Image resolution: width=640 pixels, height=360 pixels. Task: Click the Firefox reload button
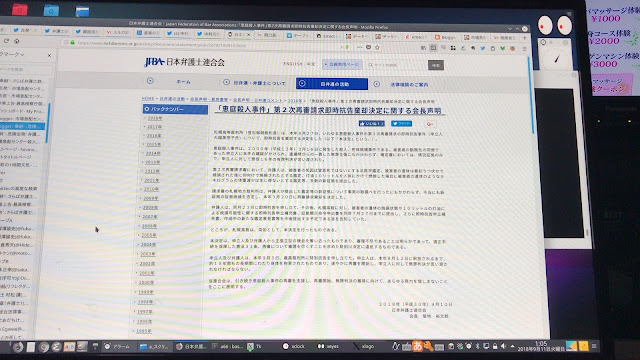6,41
